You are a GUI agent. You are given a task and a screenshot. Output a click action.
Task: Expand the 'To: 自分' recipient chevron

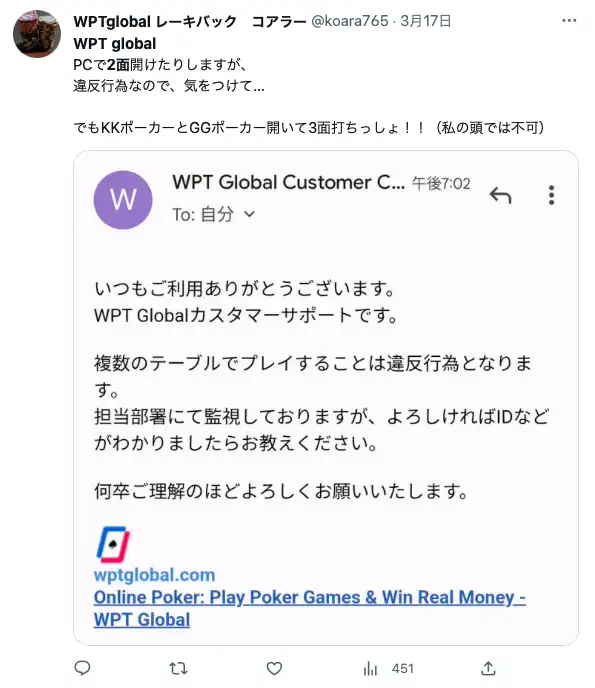click(249, 214)
